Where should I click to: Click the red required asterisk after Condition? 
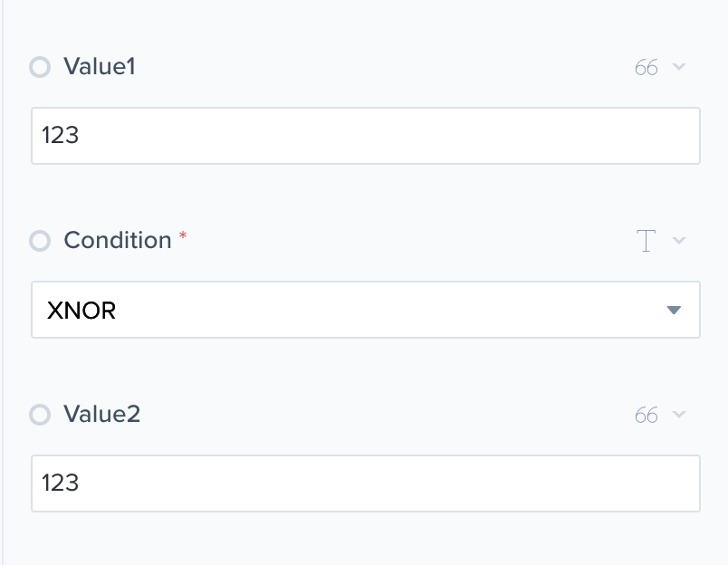pyautogui.click(x=183, y=236)
